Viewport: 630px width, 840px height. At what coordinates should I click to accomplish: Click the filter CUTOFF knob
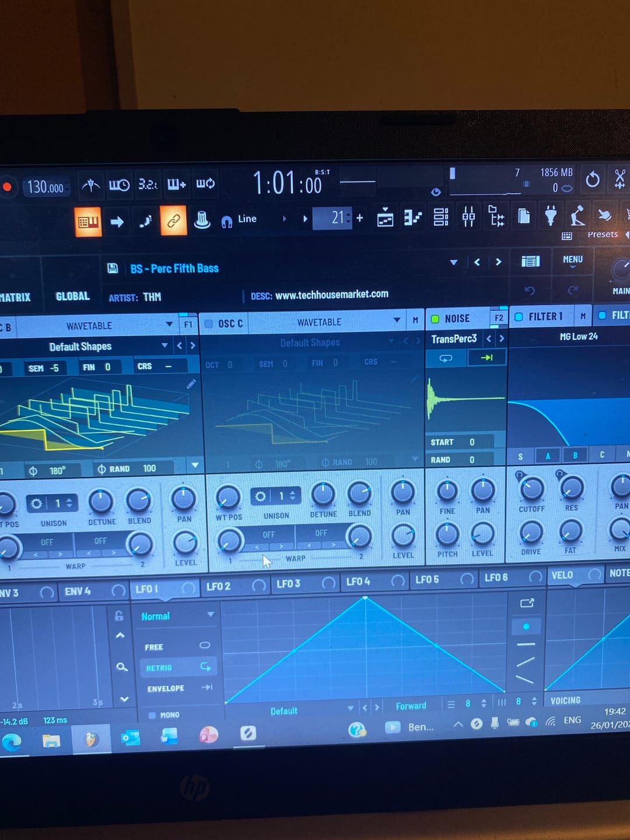tap(531, 488)
